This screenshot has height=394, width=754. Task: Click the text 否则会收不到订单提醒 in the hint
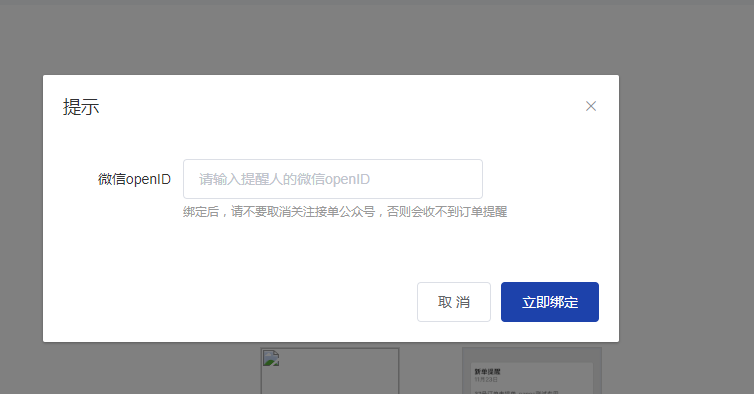pyautogui.click(x=447, y=212)
